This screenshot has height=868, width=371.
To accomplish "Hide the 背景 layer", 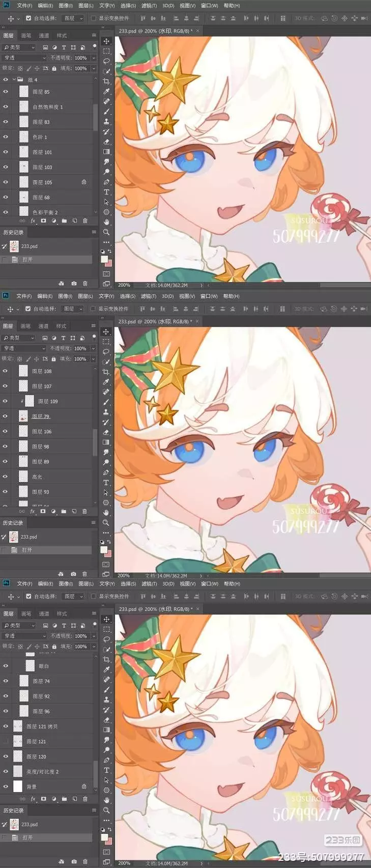I will click(6, 787).
